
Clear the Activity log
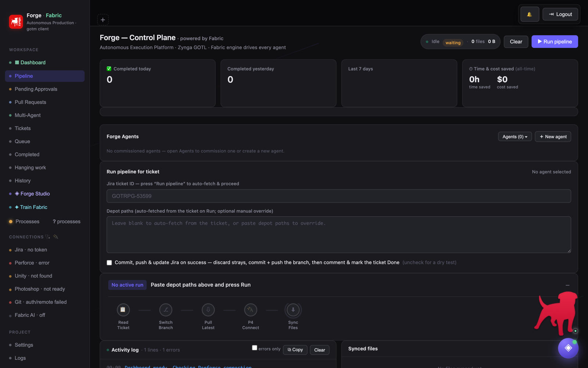click(320, 350)
